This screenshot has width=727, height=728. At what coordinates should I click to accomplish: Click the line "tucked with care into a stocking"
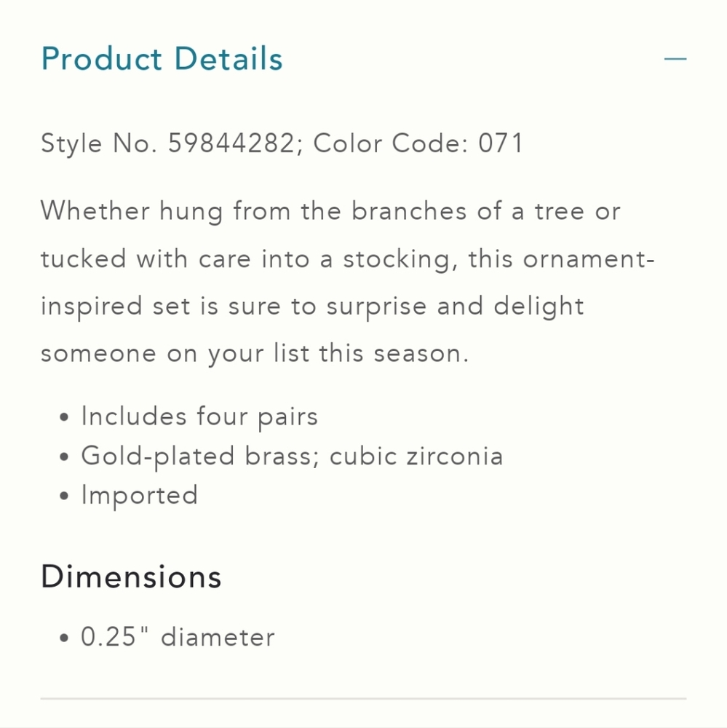click(x=348, y=258)
